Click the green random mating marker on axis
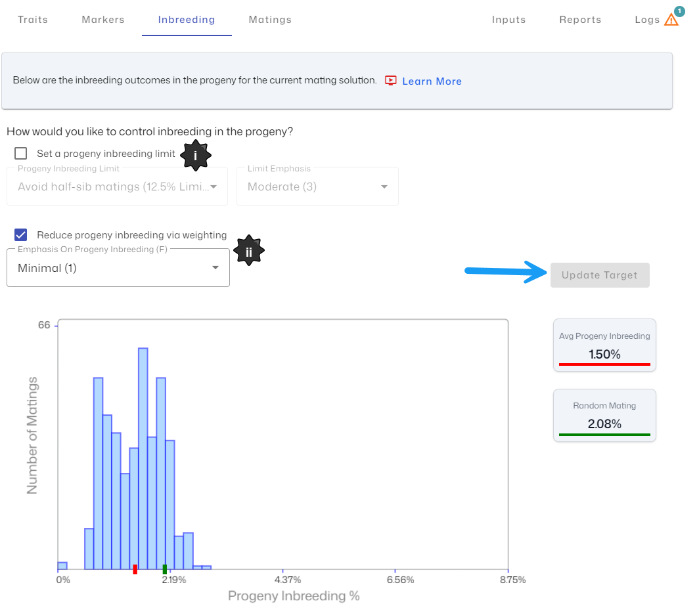The width and height of the screenshot is (699, 616). point(165,569)
